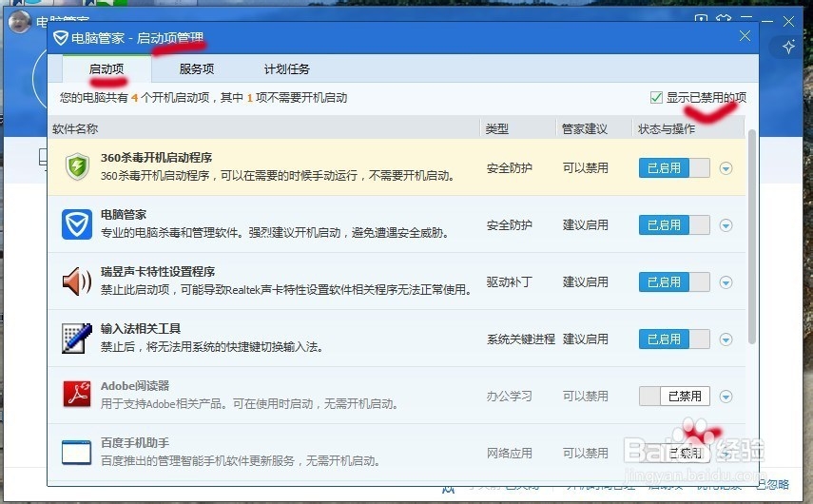The height and width of the screenshot is (504, 813).
Task: Uncheck the 显示已禁用的项 checkbox
Action: point(656,98)
